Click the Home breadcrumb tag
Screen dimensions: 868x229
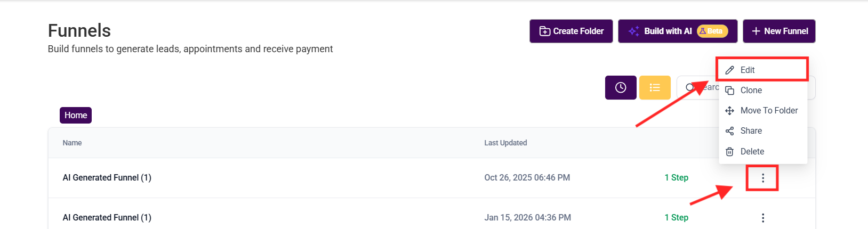tap(76, 115)
